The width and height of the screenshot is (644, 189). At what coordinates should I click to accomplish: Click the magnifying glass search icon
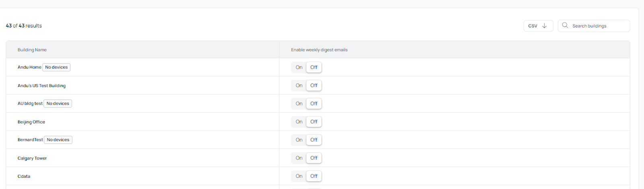[565, 25]
